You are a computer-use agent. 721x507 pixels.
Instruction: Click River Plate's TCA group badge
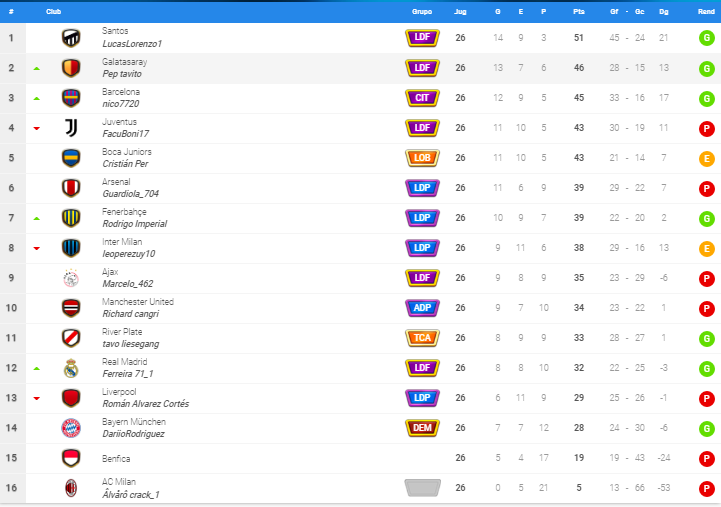pos(422,338)
